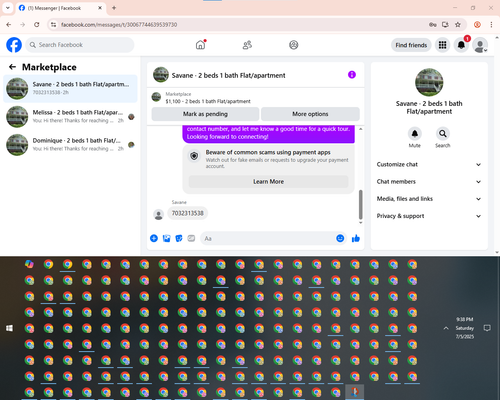Click the password key icon in address bar
500x400 pixels.
433,25
